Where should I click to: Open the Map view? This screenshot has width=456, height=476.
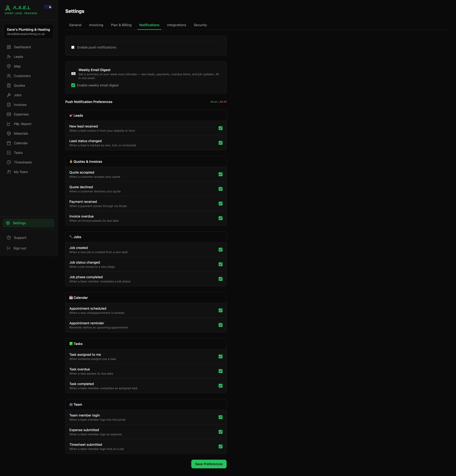point(17,66)
